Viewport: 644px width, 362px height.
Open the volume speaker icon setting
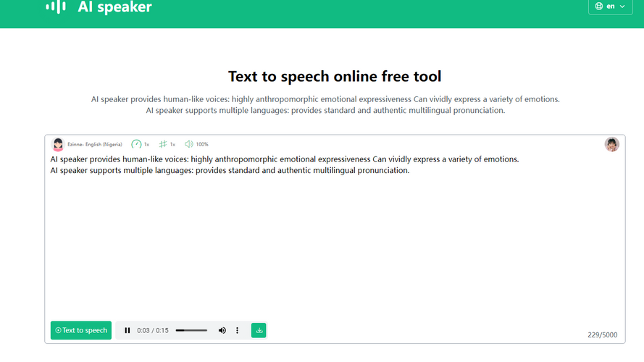click(188, 144)
